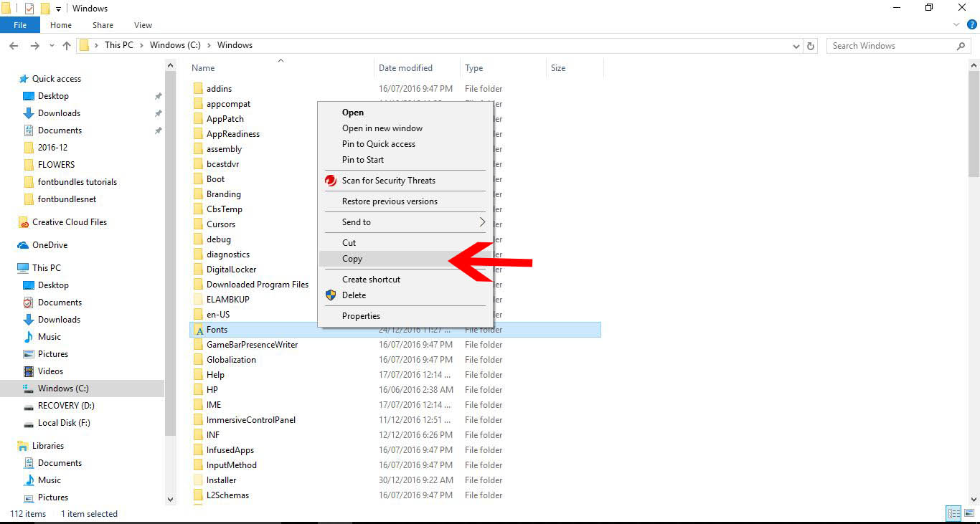Select the fontbundles tutorials folder name
Viewport: 980px width, 524px height.
click(x=77, y=182)
